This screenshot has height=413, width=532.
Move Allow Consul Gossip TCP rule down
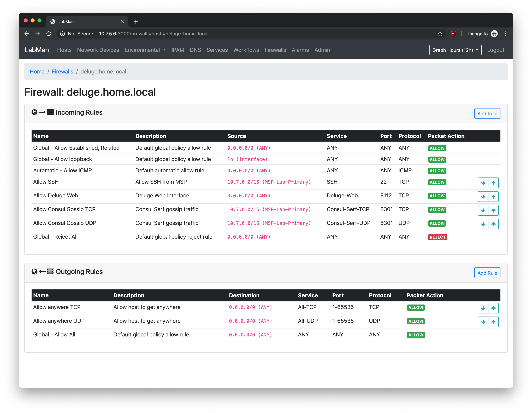pos(483,210)
